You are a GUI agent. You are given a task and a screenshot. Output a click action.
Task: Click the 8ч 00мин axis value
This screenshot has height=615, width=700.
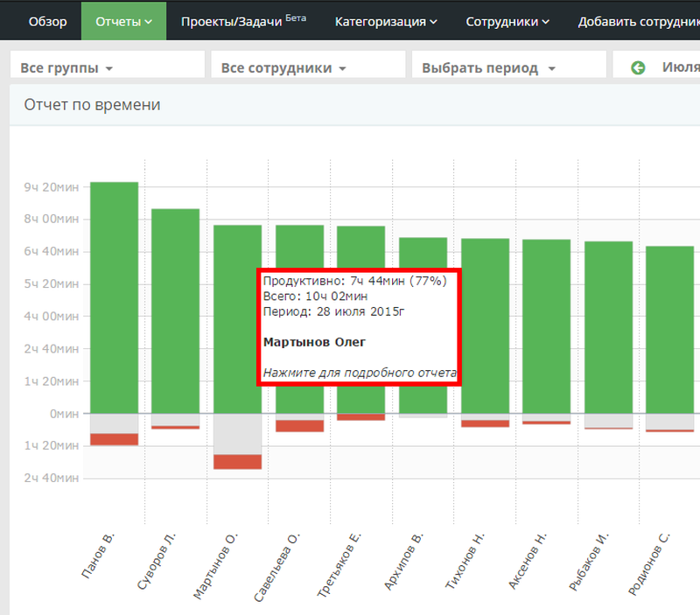[x=52, y=219]
